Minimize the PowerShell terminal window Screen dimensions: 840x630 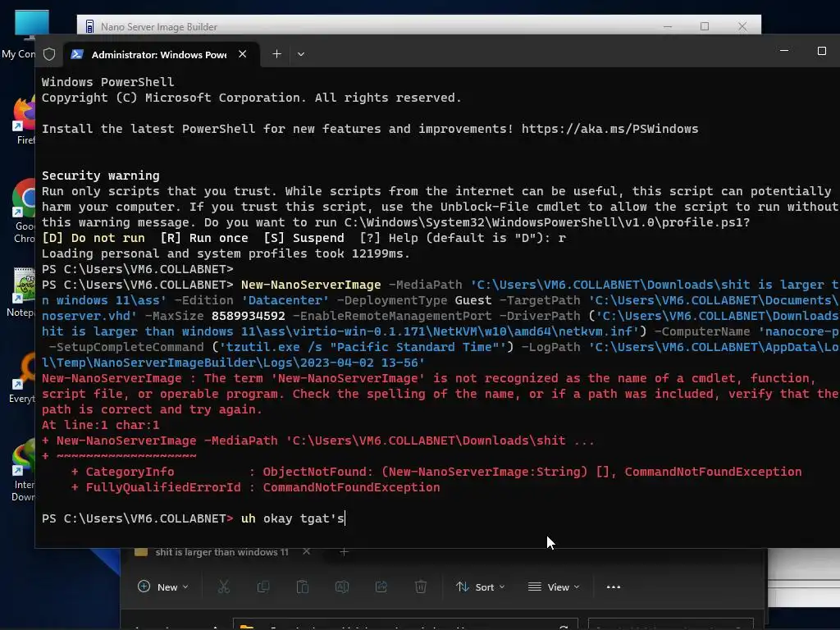coord(784,50)
